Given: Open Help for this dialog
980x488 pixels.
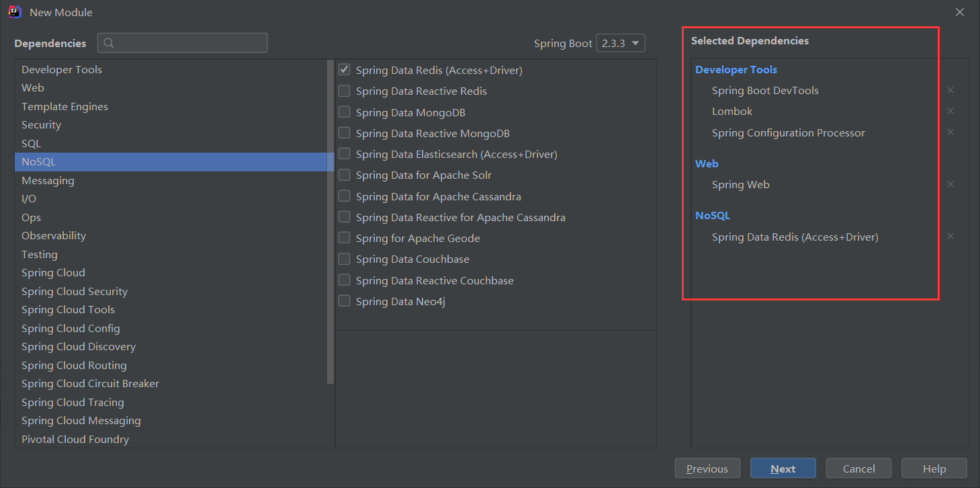Looking at the screenshot, I should (934, 469).
